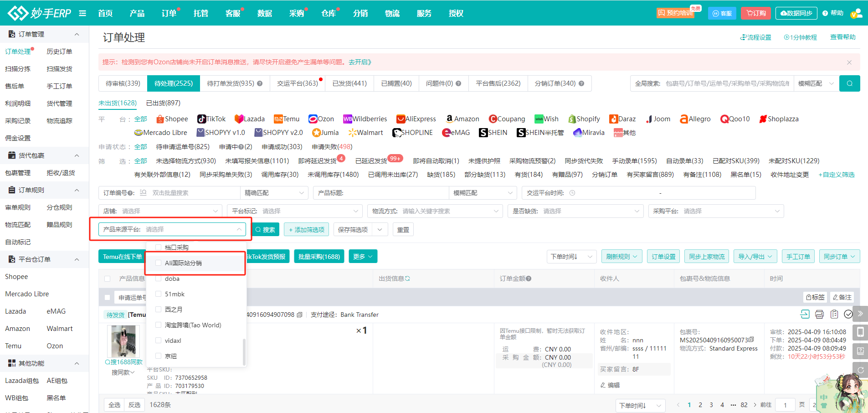Click the clipboard icon in the order row
This screenshot has height=413, width=868.
834,314
